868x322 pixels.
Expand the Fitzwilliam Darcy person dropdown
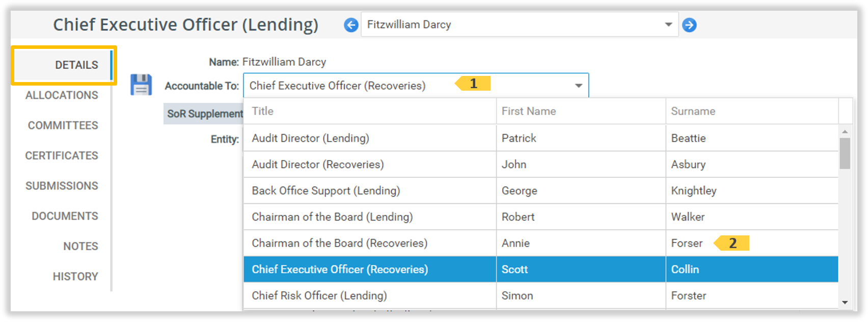tap(668, 25)
